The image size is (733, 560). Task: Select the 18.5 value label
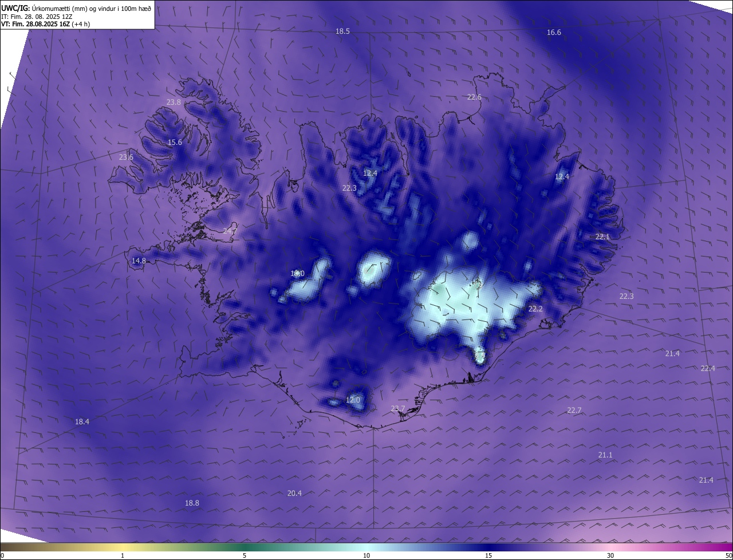click(342, 31)
